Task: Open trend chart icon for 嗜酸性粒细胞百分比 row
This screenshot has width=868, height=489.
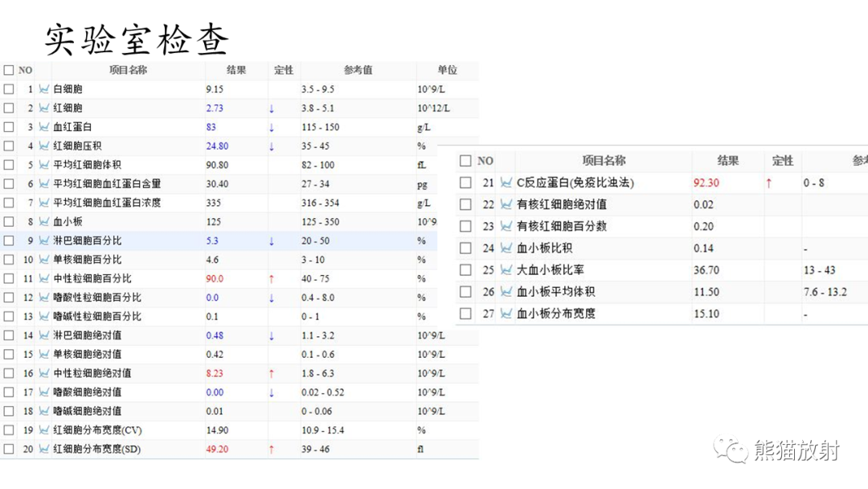Action: pyautogui.click(x=43, y=298)
